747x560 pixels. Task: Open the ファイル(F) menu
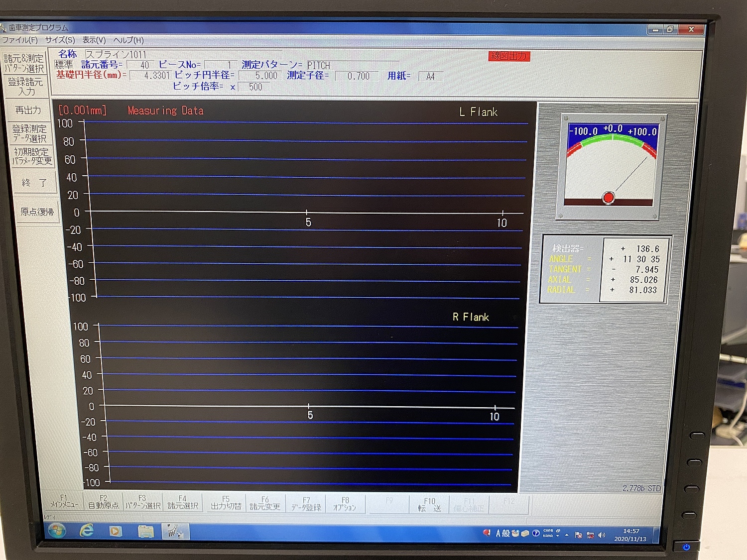click(20, 40)
